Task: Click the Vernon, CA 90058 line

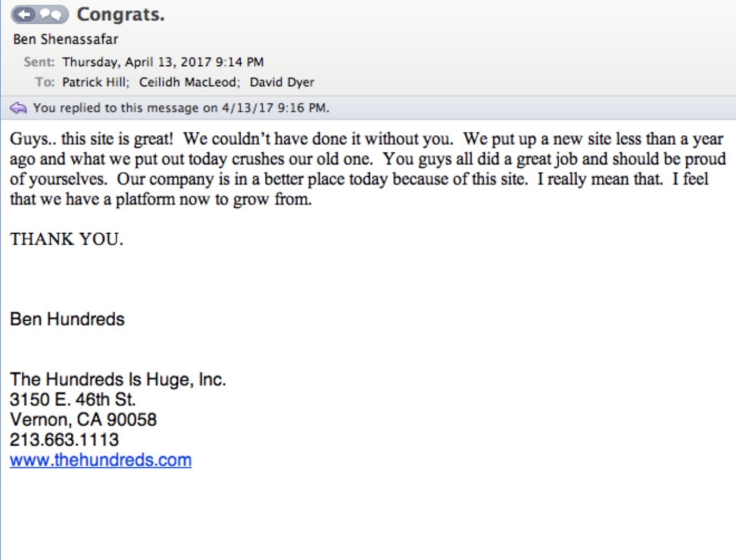Action: click(83, 420)
